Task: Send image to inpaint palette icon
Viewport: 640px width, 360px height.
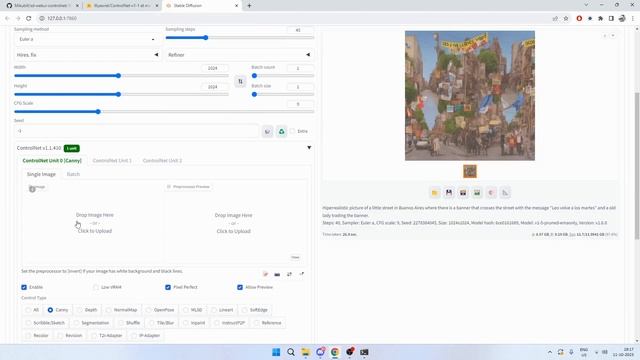Action: [x=491, y=193]
